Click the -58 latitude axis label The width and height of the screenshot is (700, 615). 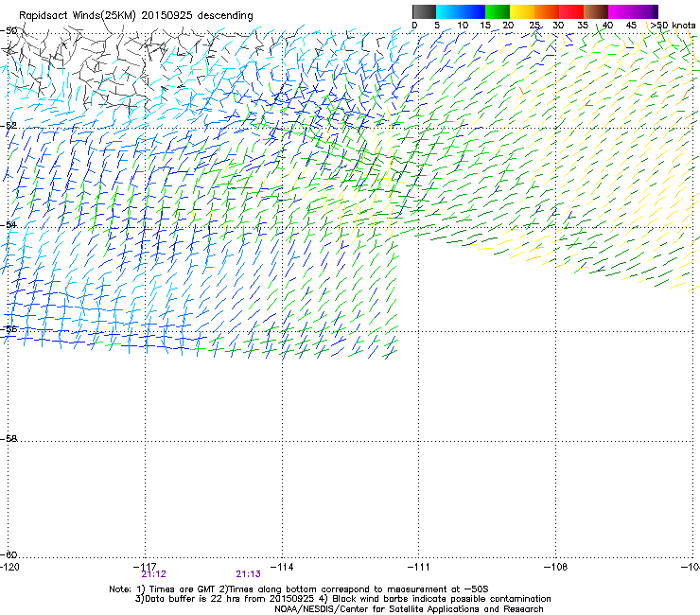[x=9, y=439]
